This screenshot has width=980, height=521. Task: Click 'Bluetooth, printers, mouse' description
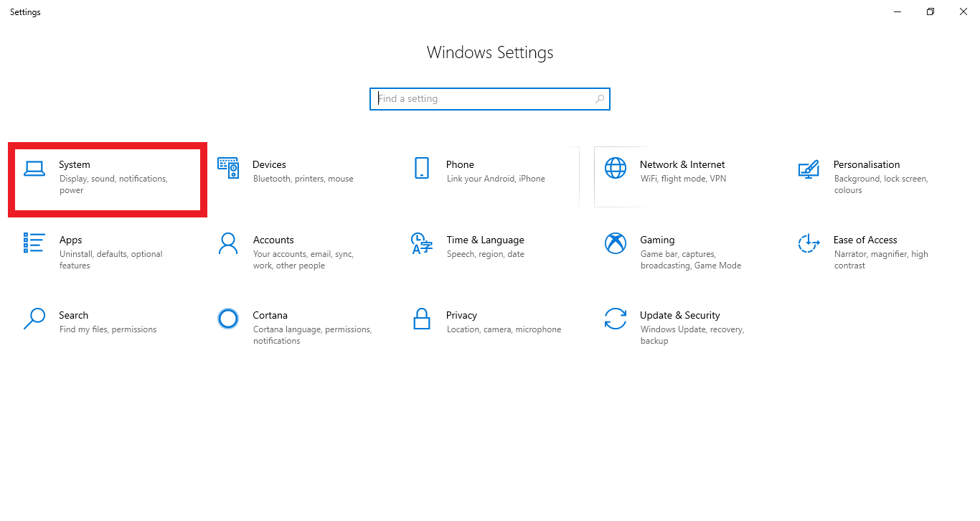tap(303, 179)
